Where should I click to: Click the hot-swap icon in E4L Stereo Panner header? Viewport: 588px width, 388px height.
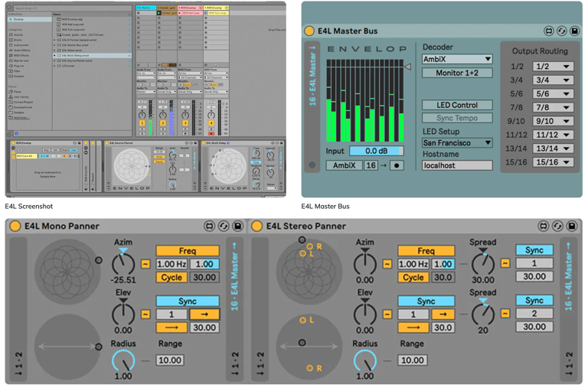click(x=543, y=226)
